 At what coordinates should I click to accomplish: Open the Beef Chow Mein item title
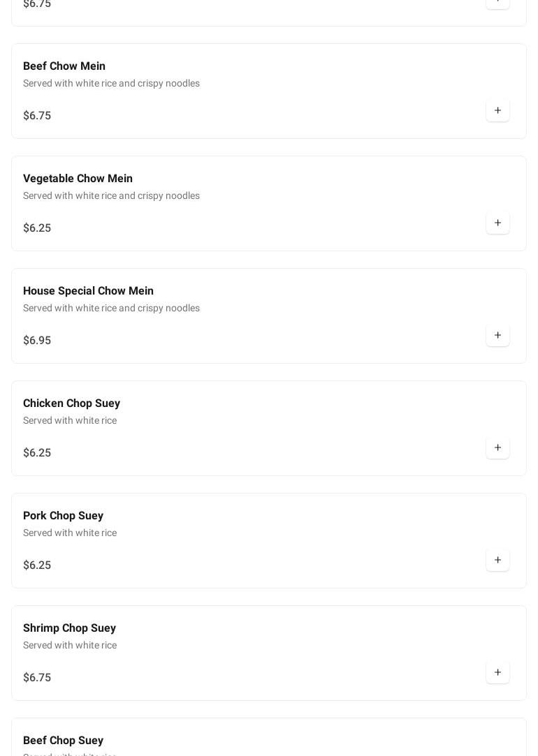pos(64,66)
